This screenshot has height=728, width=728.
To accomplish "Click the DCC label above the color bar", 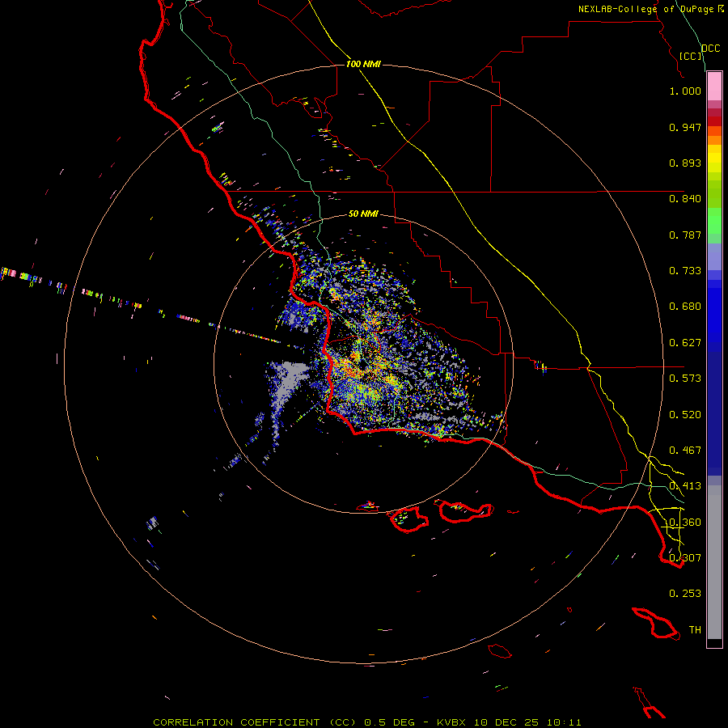I will click(710, 49).
